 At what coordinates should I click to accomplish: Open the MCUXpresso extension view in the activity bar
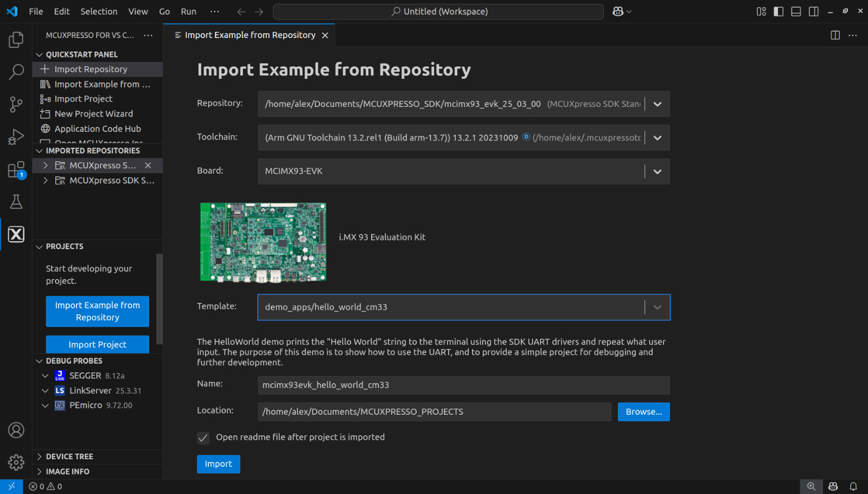tap(16, 234)
